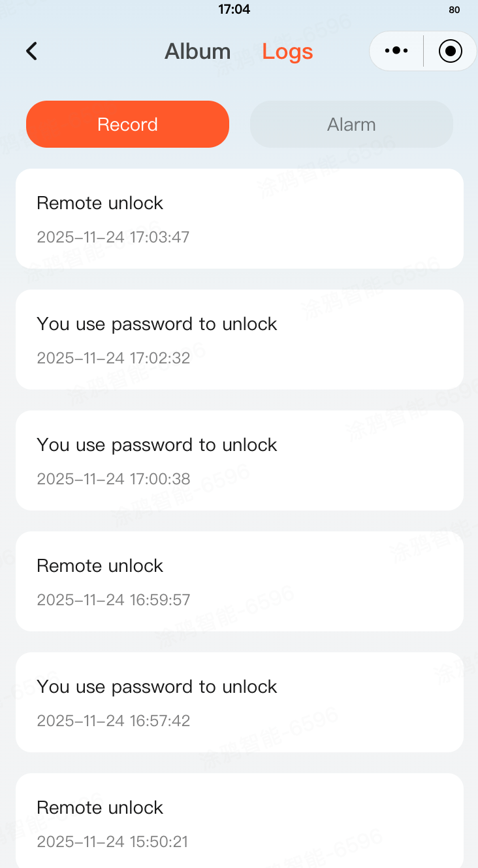Screen dimensions: 478x868
Task: Switch to the Album tab
Action: pos(197,51)
